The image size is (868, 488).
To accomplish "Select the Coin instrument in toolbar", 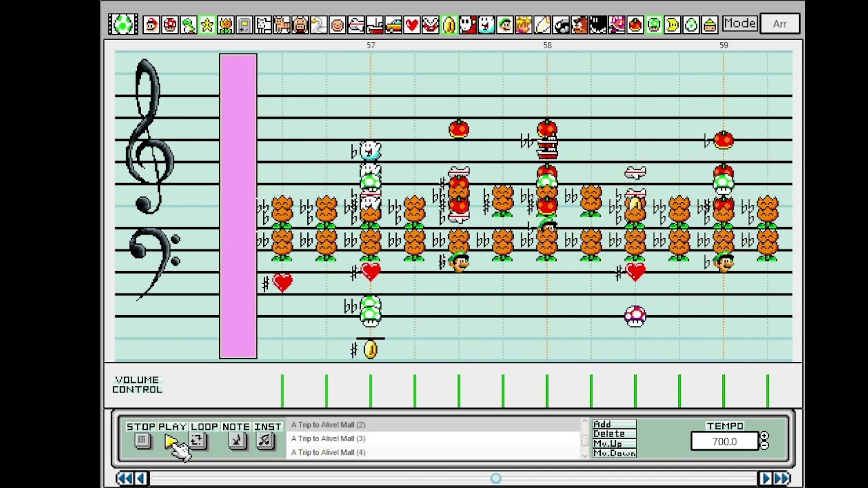I will point(449,25).
